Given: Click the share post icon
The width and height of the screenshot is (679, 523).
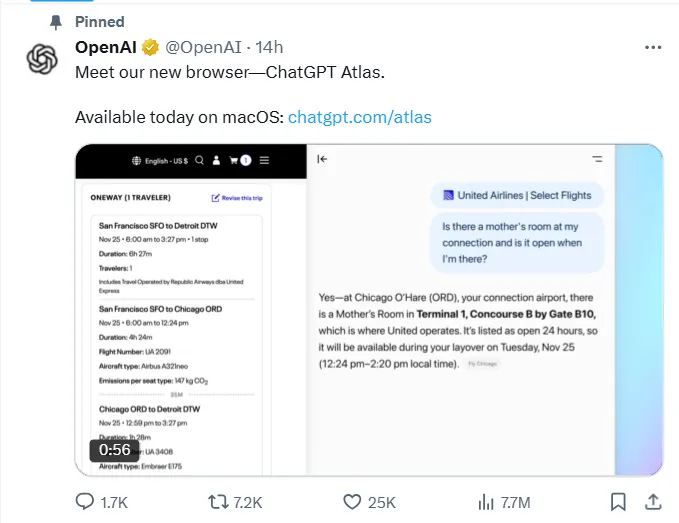Looking at the screenshot, I should coord(652,501).
